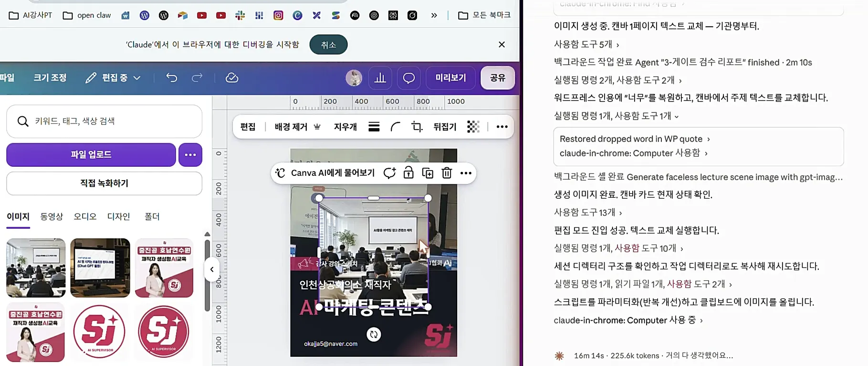
Task: Open the line style three-bars icon
Action: pos(374,127)
